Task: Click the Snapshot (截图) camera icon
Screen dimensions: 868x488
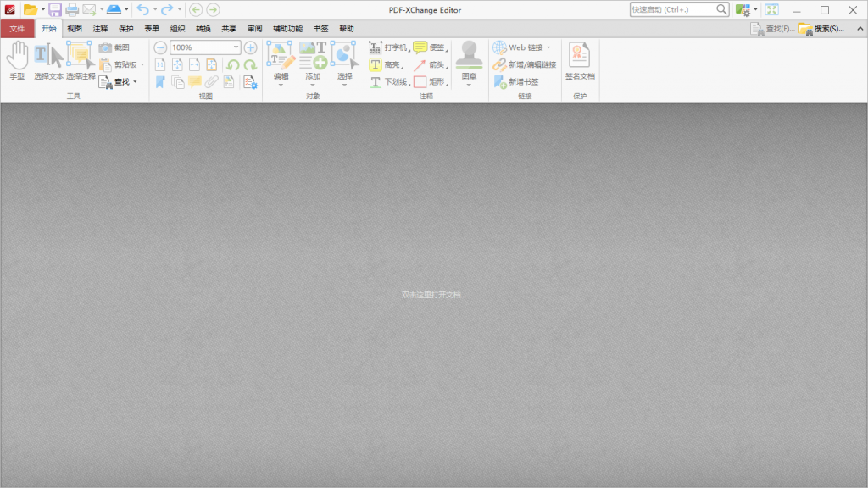Action: (105, 47)
